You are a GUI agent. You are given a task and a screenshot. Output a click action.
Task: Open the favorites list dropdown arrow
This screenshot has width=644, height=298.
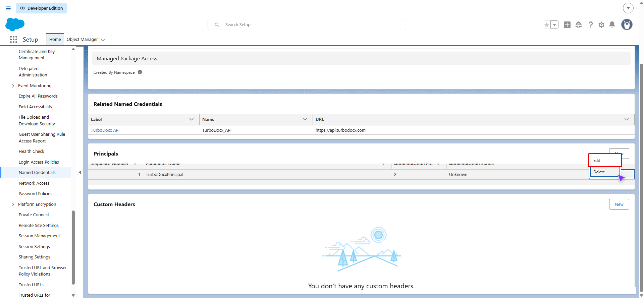(x=554, y=25)
